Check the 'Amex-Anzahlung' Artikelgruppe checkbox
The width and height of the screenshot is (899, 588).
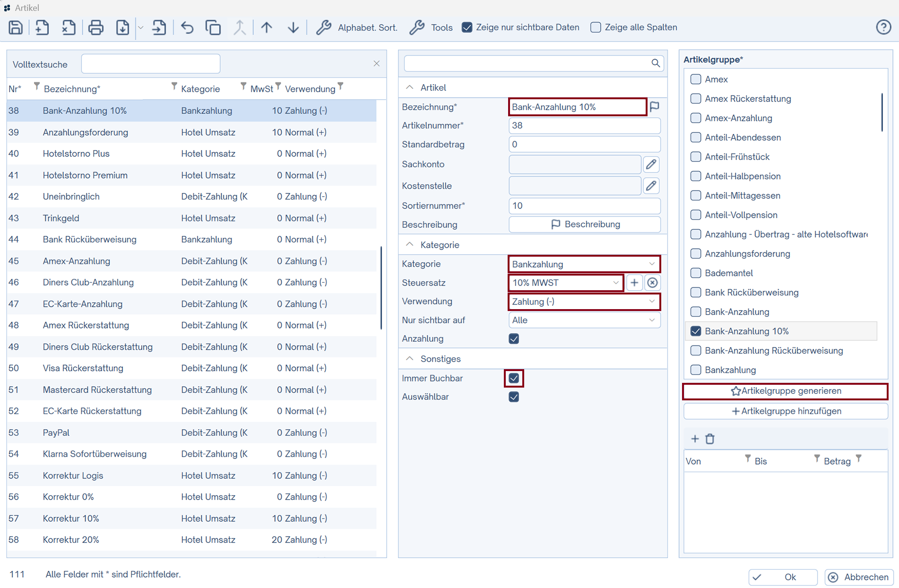point(695,118)
